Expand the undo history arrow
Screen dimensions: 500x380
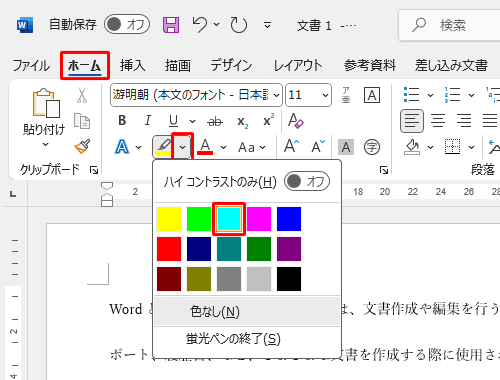click(x=217, y=24)
